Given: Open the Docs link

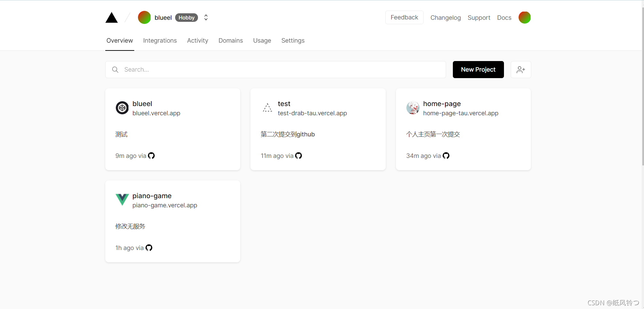Looking at the screenshot, I should 504,18.
